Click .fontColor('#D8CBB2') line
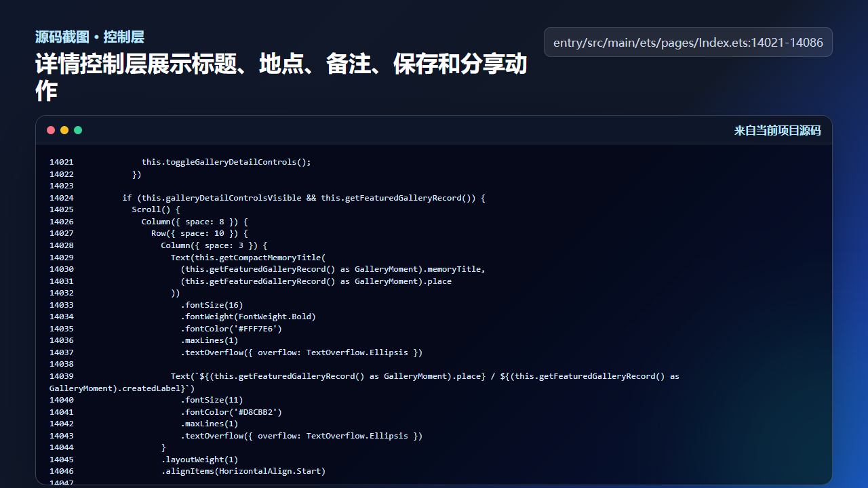 (x=231, y=412)
